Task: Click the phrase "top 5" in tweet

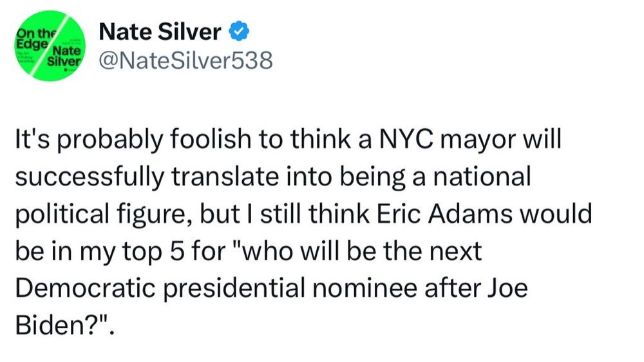Action: 153,251
